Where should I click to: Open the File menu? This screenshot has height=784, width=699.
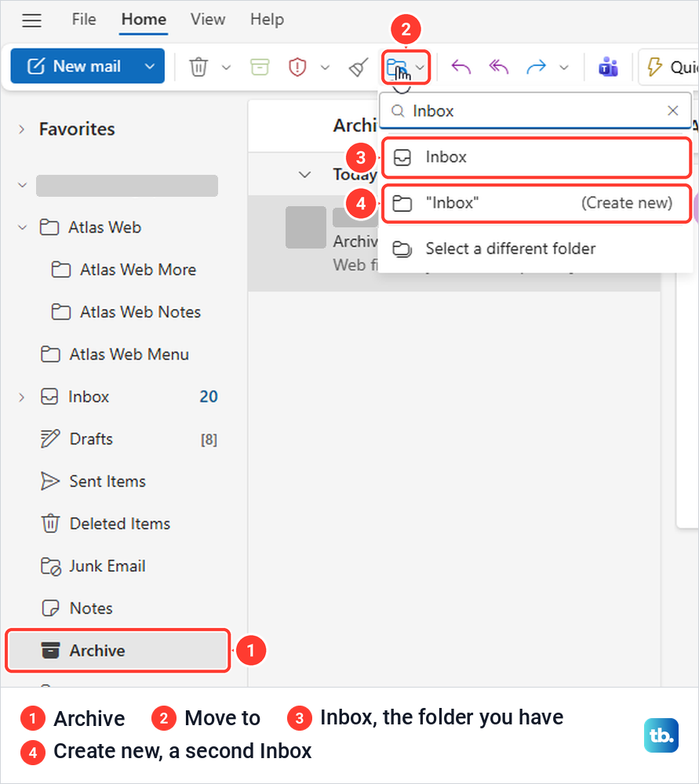(x=84, y=20)
